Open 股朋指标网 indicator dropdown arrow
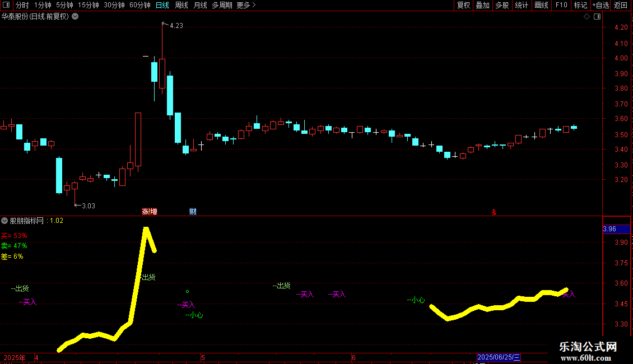 point(4,221)
